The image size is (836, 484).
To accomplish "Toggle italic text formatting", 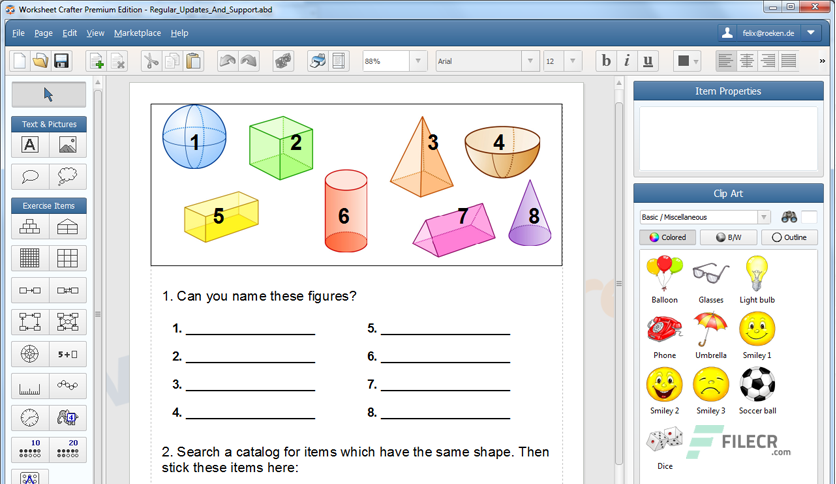I will point(627,61).
